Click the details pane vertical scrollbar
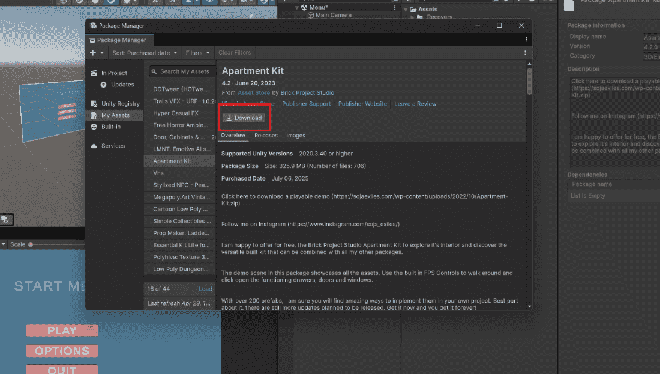 [529, 82]
